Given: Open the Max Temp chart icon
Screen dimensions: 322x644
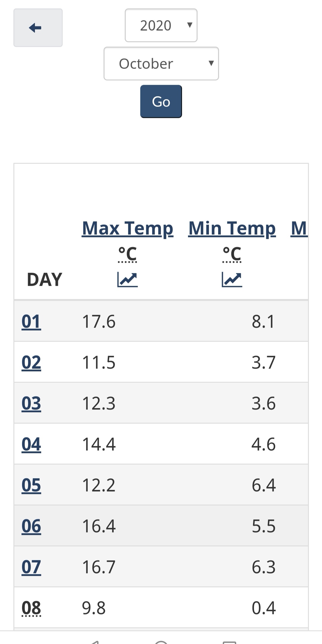Looking at the screenshot, I should (x=127, y=280).
